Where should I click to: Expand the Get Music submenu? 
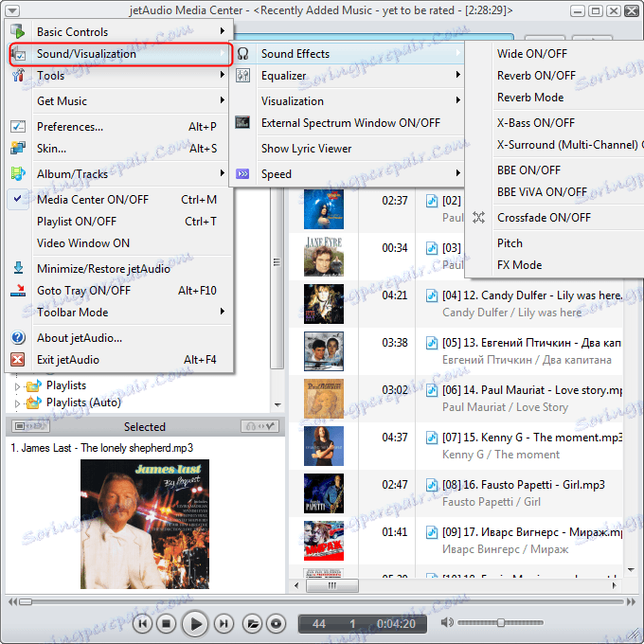[x=223, y=100]
